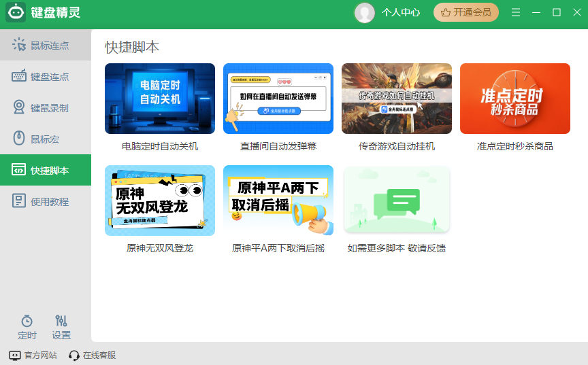This screenshot has height=365, width=588.
Task: Open the 电脑定时自动关机 script thumbnail
Action: 160,99
